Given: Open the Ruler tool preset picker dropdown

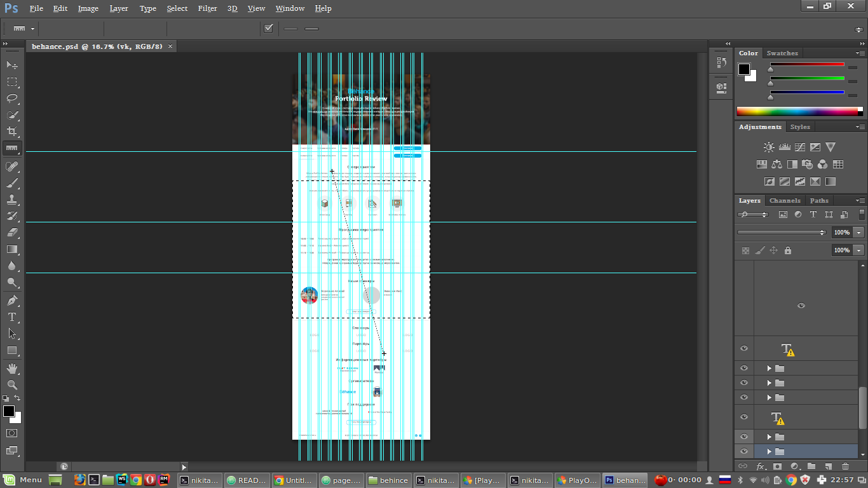Looking at the screenshot, I should [x=32, y=29].
